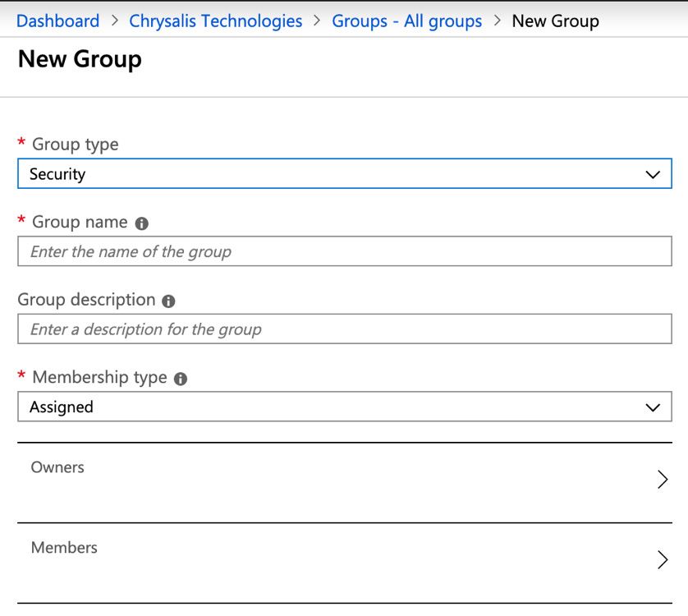688x616 pixels.
Task: Go to Dashboard via breadcrumb
Action: pos(57,21)
